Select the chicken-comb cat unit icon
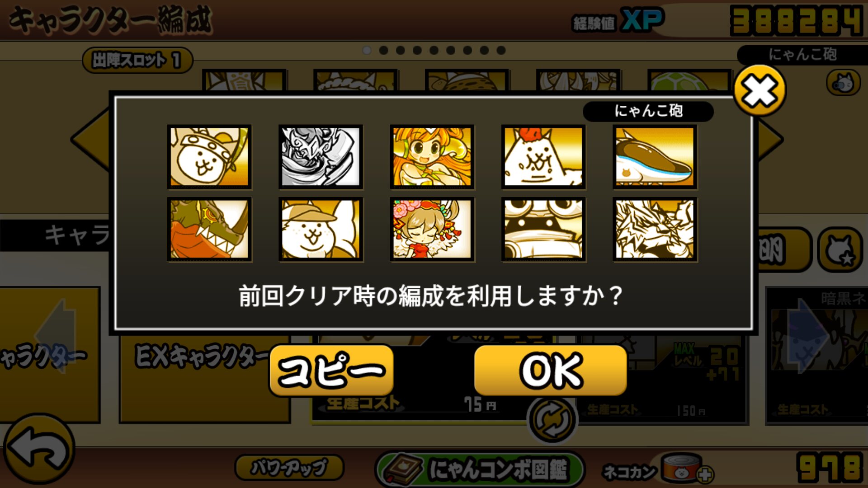868x488 pixels. coord(543,157)
